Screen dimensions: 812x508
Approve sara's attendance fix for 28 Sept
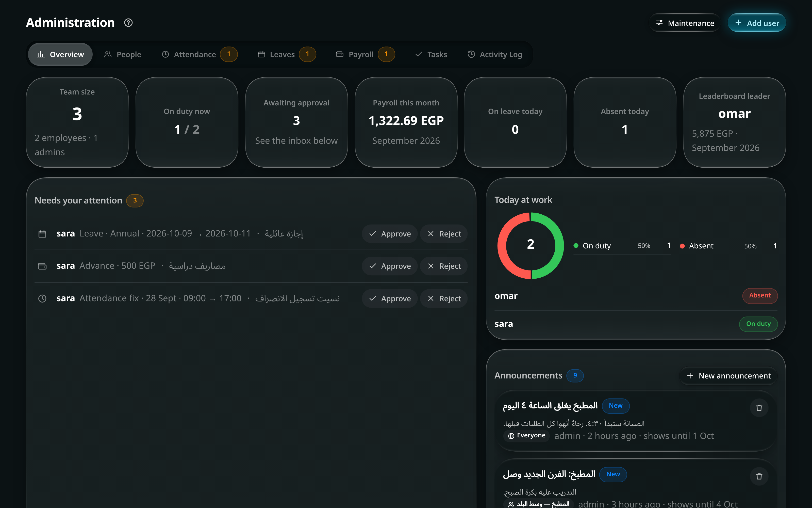coord(390,298)
